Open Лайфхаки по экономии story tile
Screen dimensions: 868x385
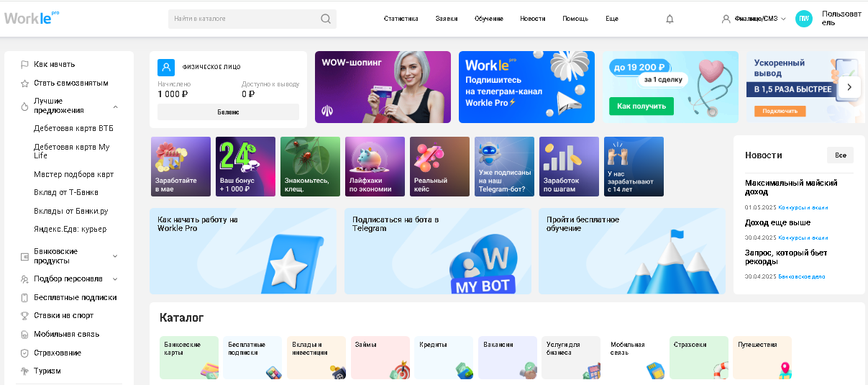pos(375,167)
